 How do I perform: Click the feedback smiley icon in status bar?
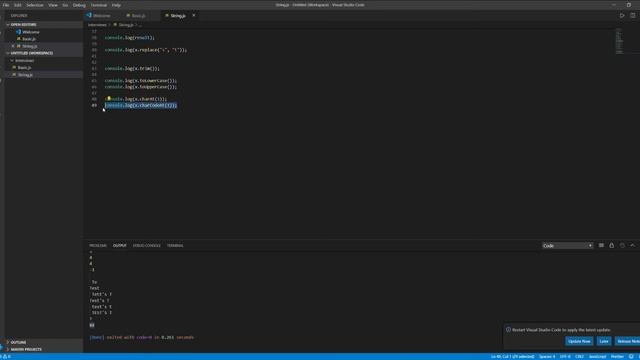point(631,357)
